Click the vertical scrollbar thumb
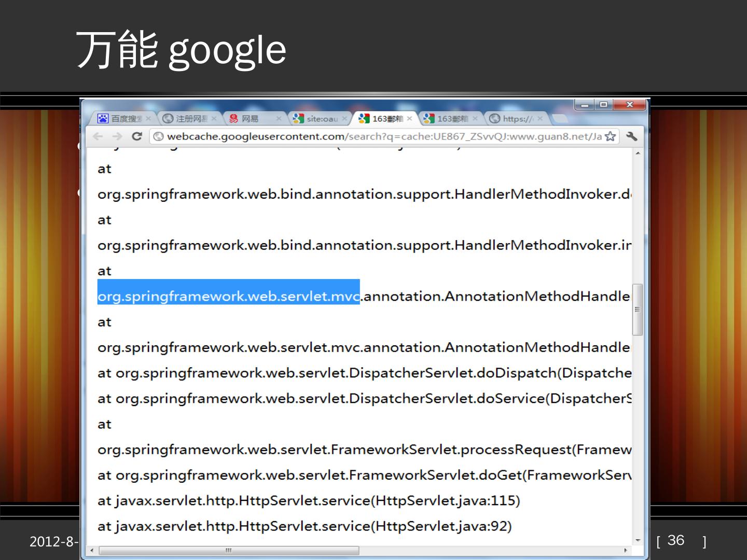Image resolution: width=747 pixels, height=560 pixels. click(638, 310)
